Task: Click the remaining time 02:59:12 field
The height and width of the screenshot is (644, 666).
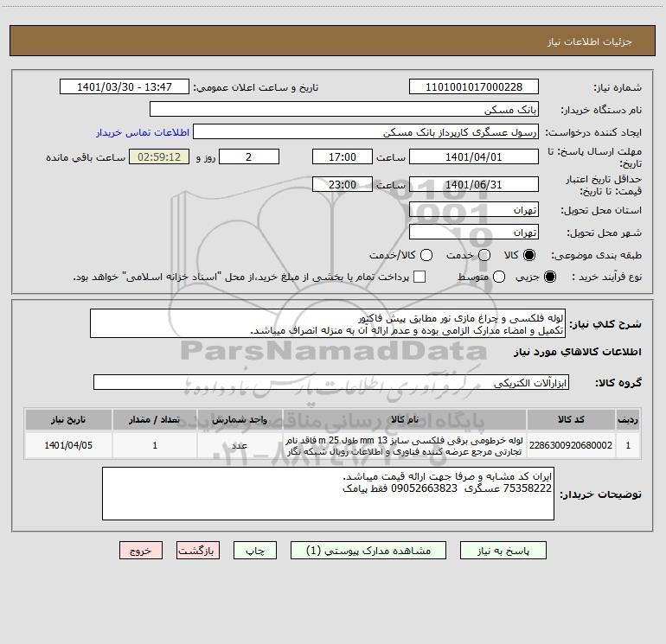Action: (159, 156)
